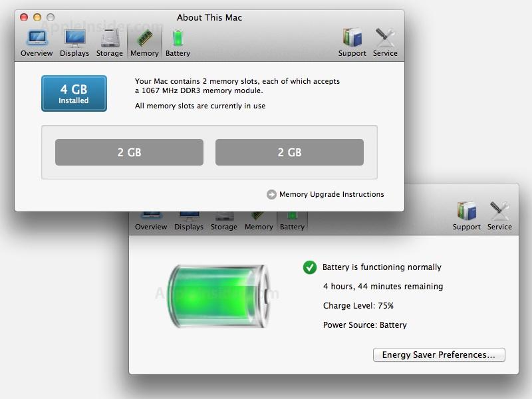This screenshot has height=399, width=532.
Task: Open the Storage tab in front window
Action: 109,43
